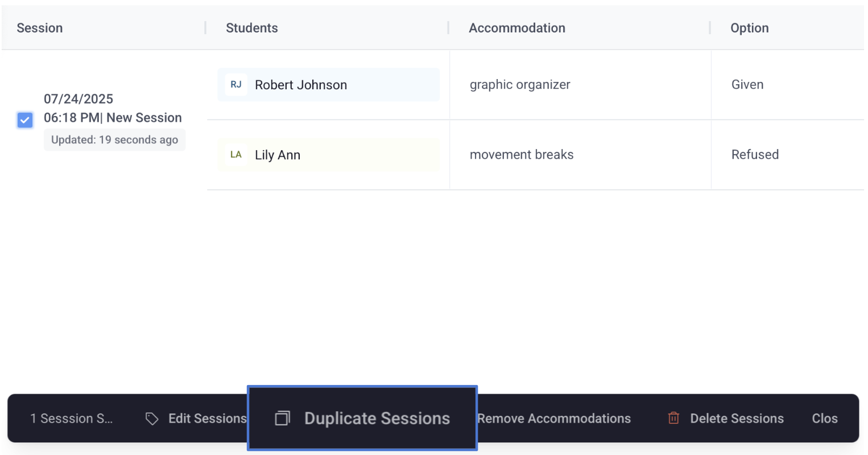The height and width of the screenshot is (455, 868).
Task: Select Delete Sessions in the action bar
Action: [x=736, y=419]
